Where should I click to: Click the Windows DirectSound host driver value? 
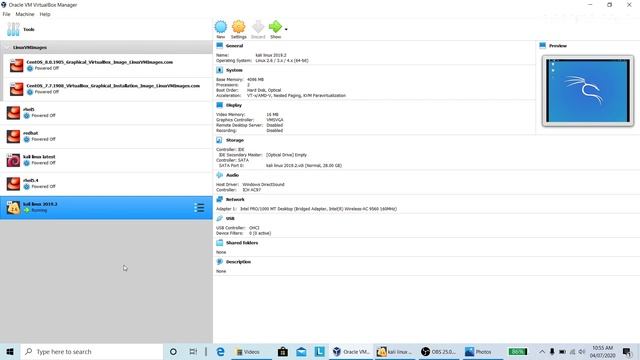[x=263, y=184]
